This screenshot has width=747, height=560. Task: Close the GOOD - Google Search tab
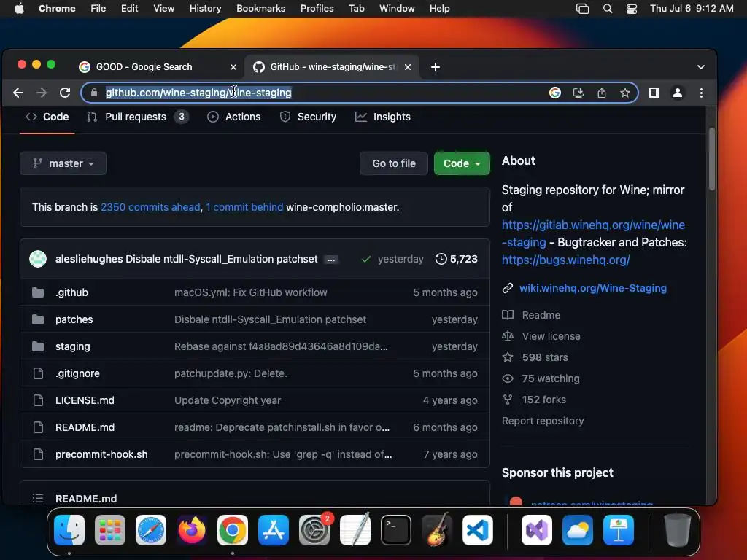click(x=233, y=67)
